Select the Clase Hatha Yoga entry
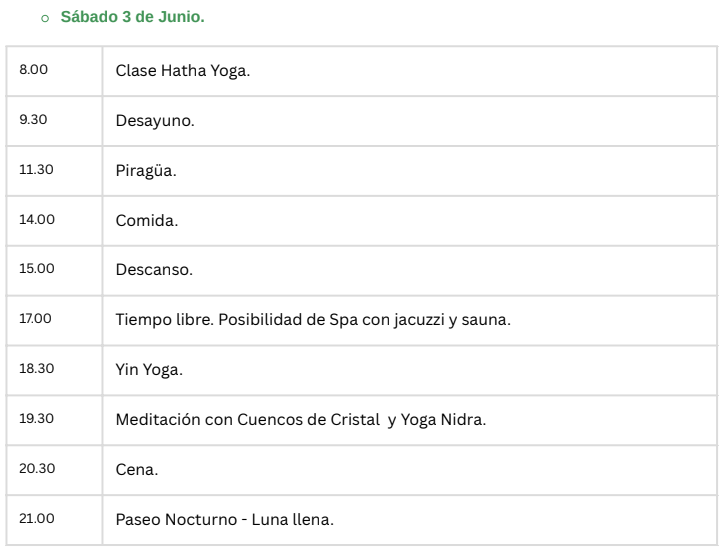 point(183,71)
